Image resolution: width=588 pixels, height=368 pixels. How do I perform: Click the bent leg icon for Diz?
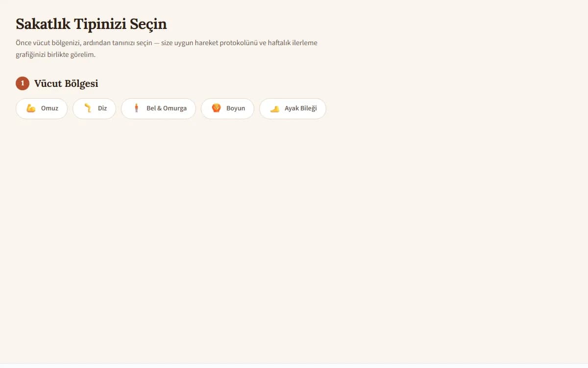(x=88, y=108)
